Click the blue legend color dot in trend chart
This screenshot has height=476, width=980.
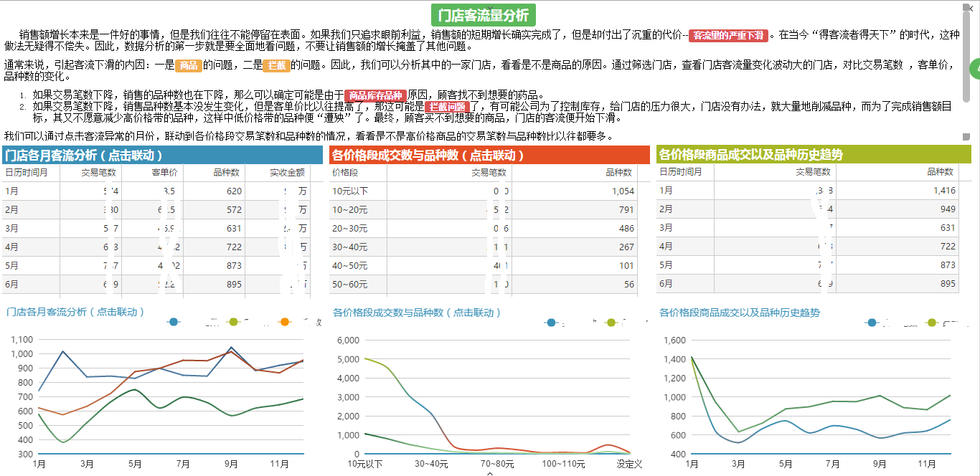point(871,323)
